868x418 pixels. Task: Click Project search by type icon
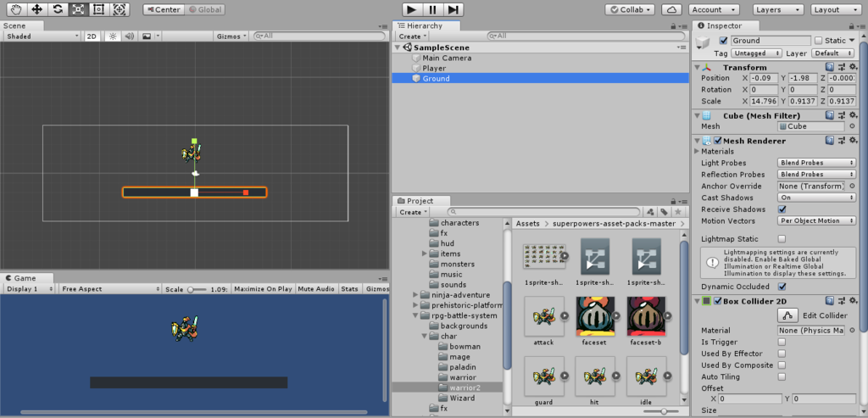coord(651,212)
